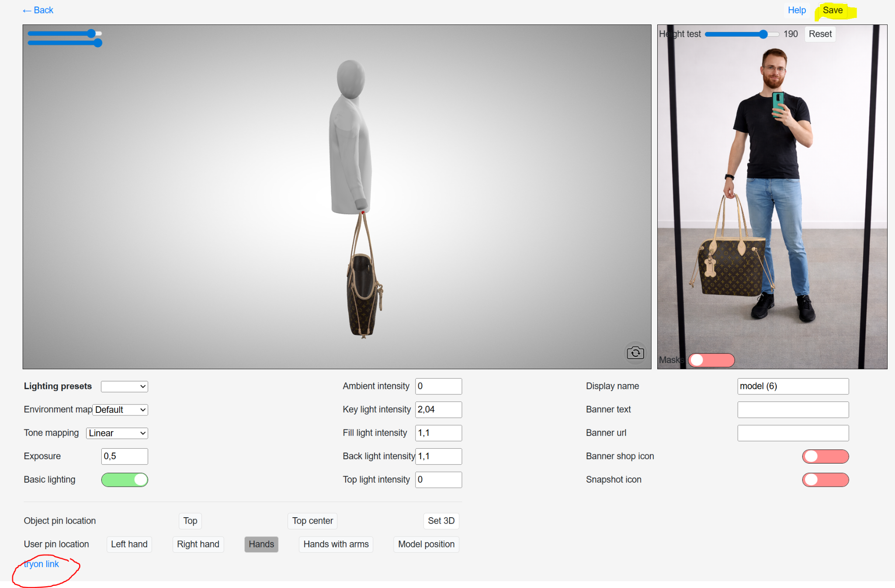This screenshot has height=588, width=895.
Task: Select the Hands user pin option
Action: tap(261, 544)
